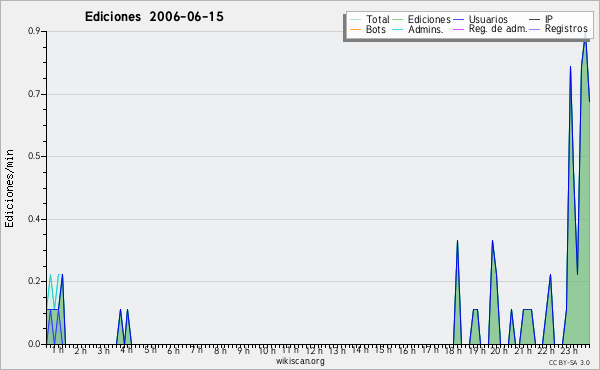Click the Total legend color swatch
This screenshot has width=600, height=370.
click(355, 20)
